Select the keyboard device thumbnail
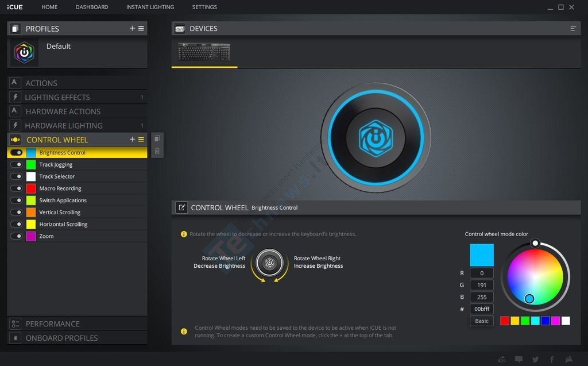 pyautogui.click(x=204, y=52)
